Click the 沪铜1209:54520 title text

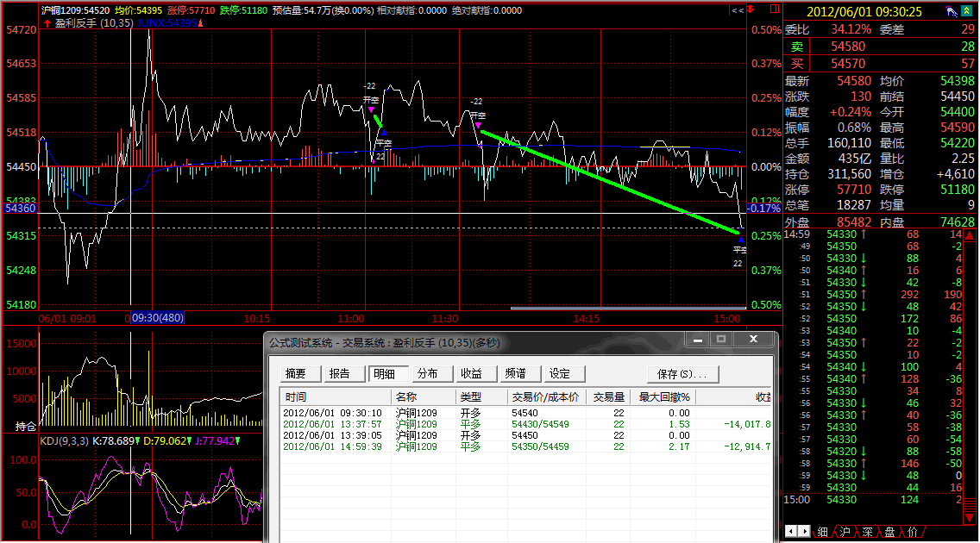[76, 10]
